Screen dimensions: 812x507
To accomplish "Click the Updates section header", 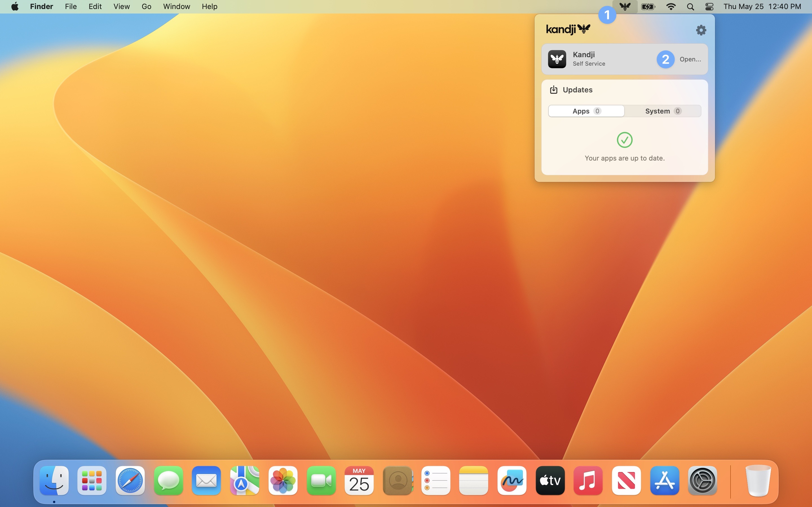I will tap(577, 90).
